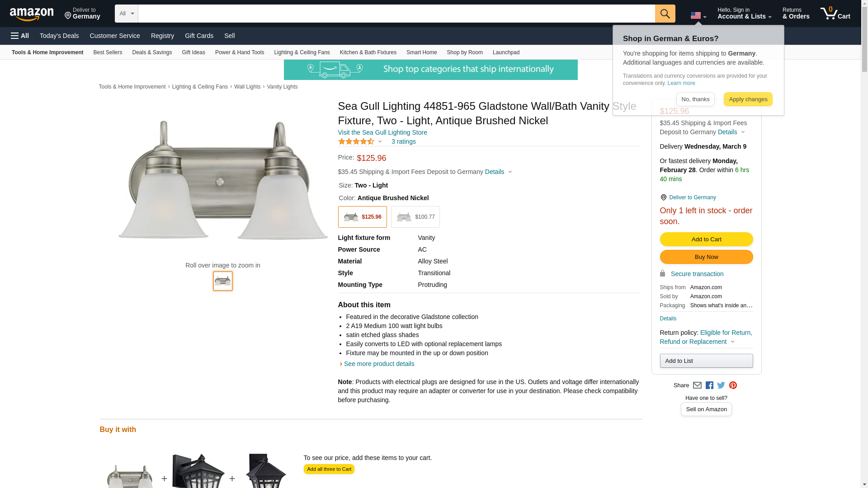Go to Lighting & Ceiling Fans subnav

[302, 52]
